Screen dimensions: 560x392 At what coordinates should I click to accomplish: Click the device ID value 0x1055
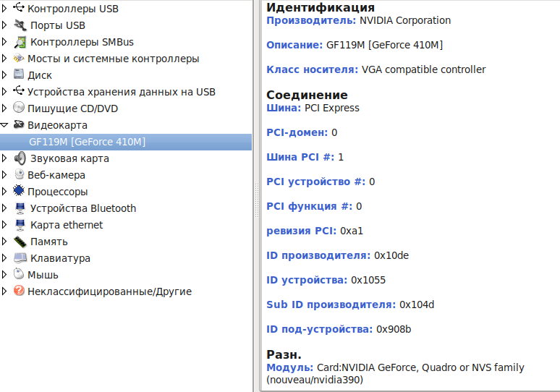(368, 280)
